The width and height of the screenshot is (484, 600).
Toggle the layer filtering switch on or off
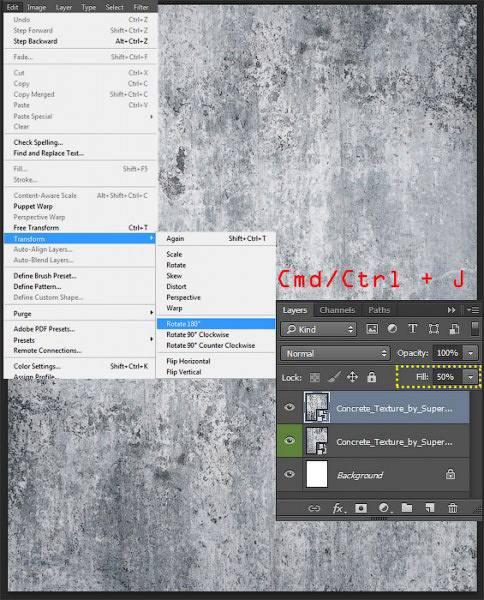475,329
